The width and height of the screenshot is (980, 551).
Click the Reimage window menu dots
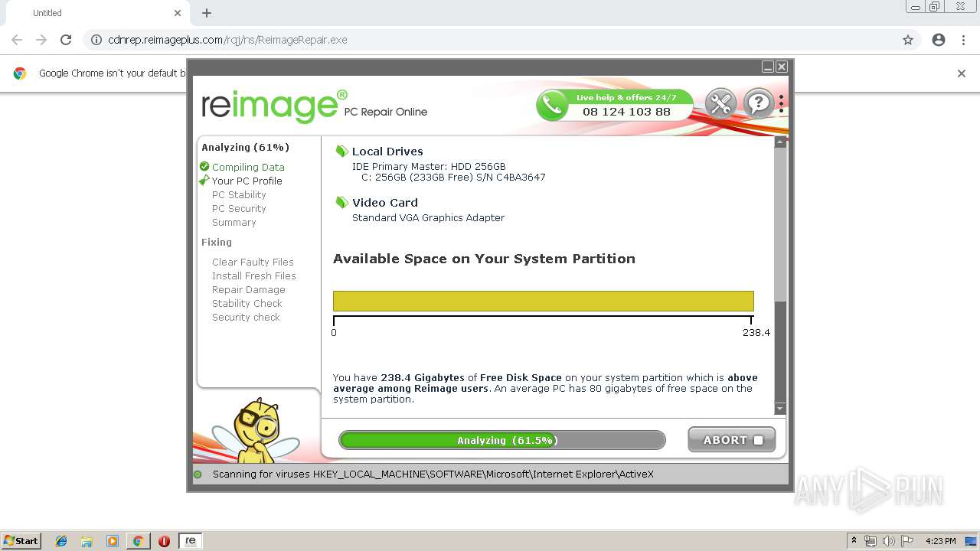click(x=781, y=103)
